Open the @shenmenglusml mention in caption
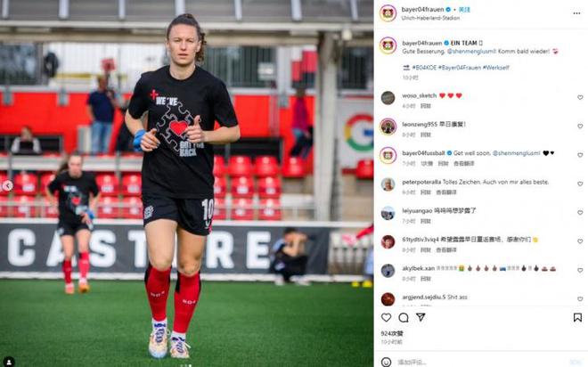 coord(472,51)
